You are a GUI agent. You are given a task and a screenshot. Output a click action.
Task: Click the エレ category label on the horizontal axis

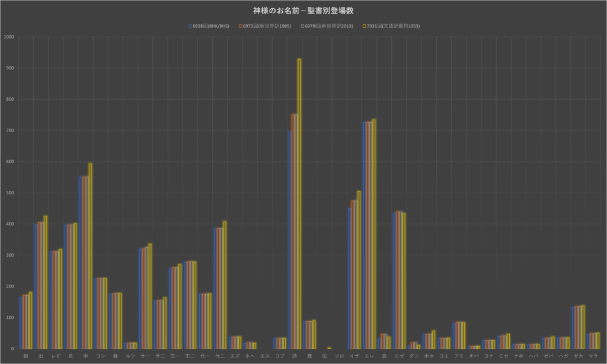coord(369,356)
